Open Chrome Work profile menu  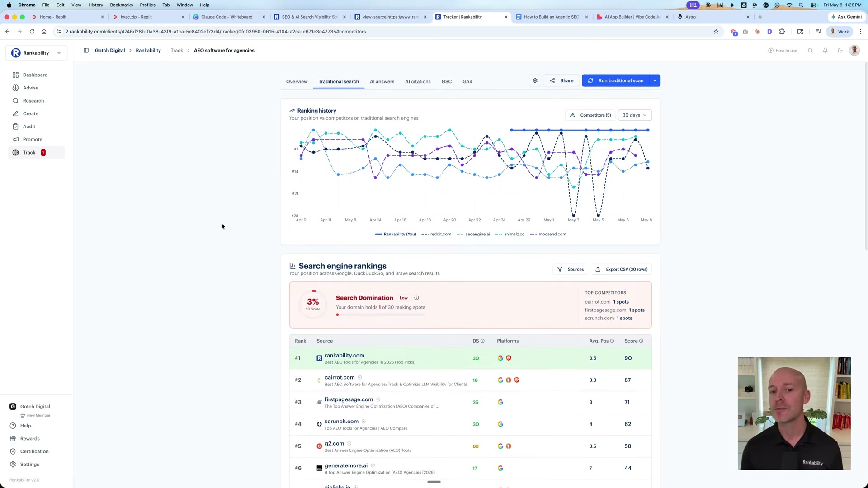(840, 32)
